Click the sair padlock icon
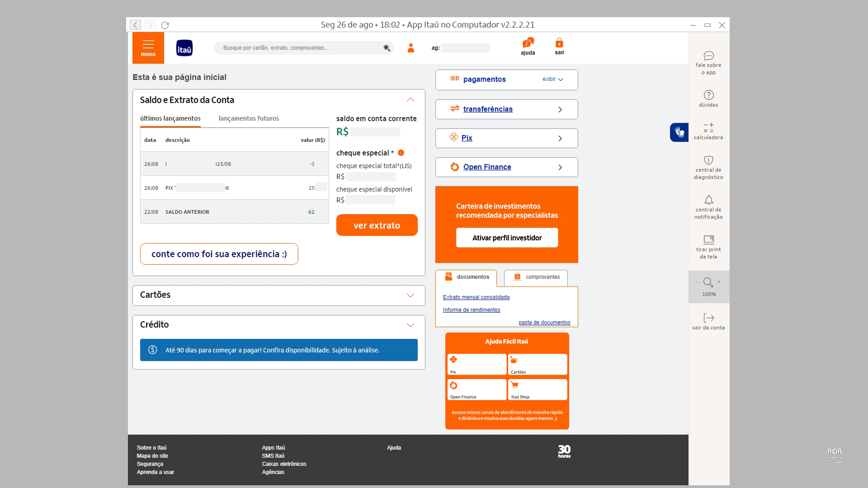 (559, 43)
